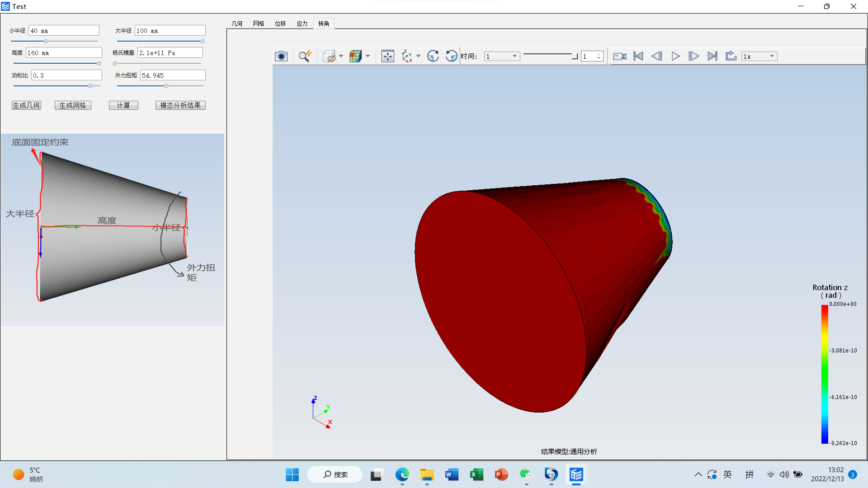Click the Task View taskbar icon
Image resolution: width=868 pixels, height=488 pixels.
[x=377, y=474]
